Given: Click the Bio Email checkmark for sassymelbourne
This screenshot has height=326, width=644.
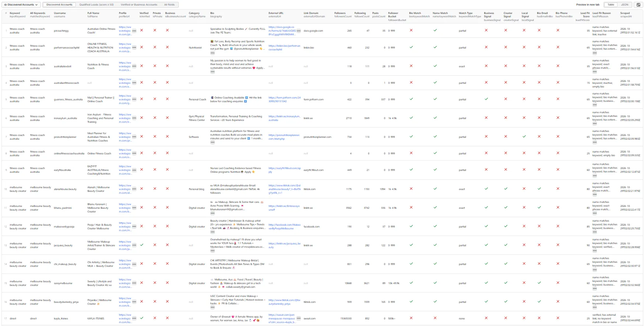Looking at the screenshot, I should pyautogui.click(x=539, y=283).
